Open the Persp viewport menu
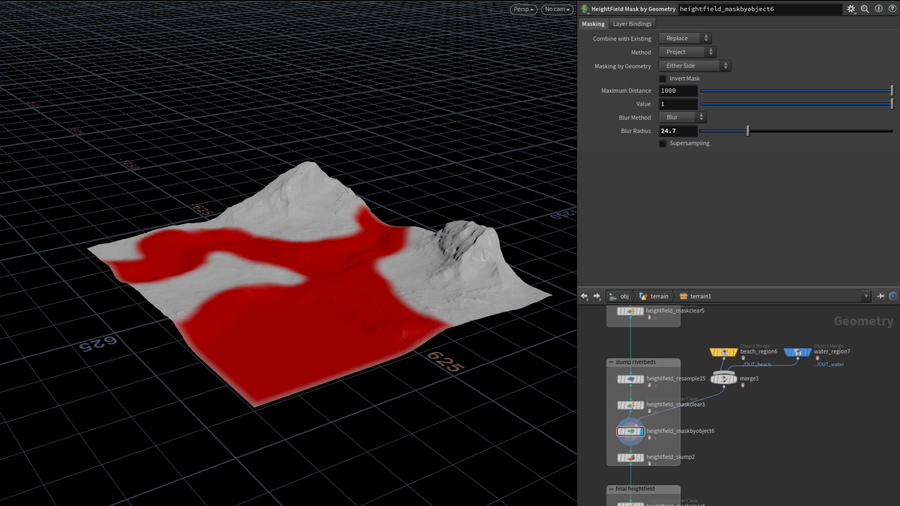The width and height of the screenshot is (900, 506). 523,9
